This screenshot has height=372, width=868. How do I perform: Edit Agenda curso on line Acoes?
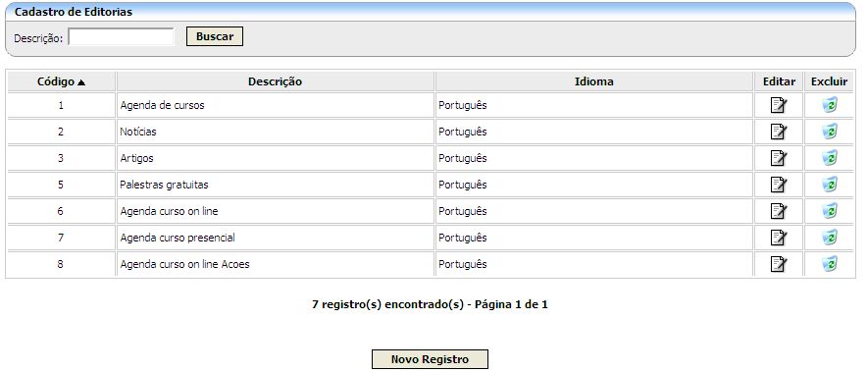(x=779, y=264)
